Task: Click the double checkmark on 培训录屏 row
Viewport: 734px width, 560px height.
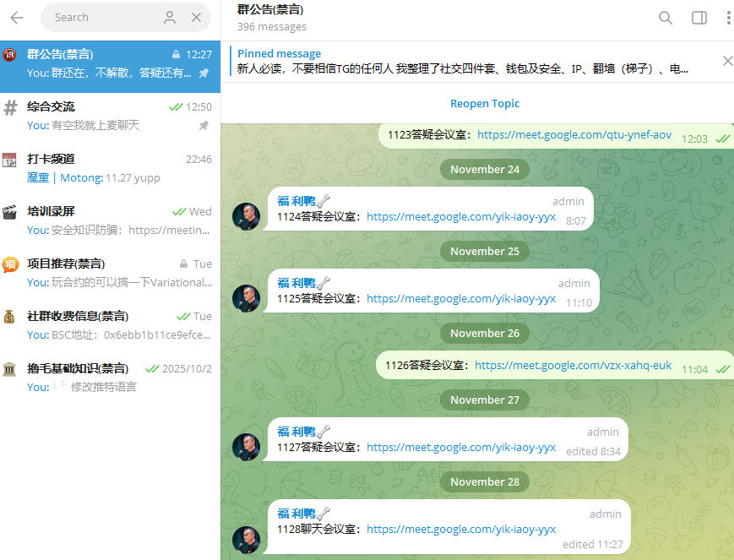Action: coord(179,212)
